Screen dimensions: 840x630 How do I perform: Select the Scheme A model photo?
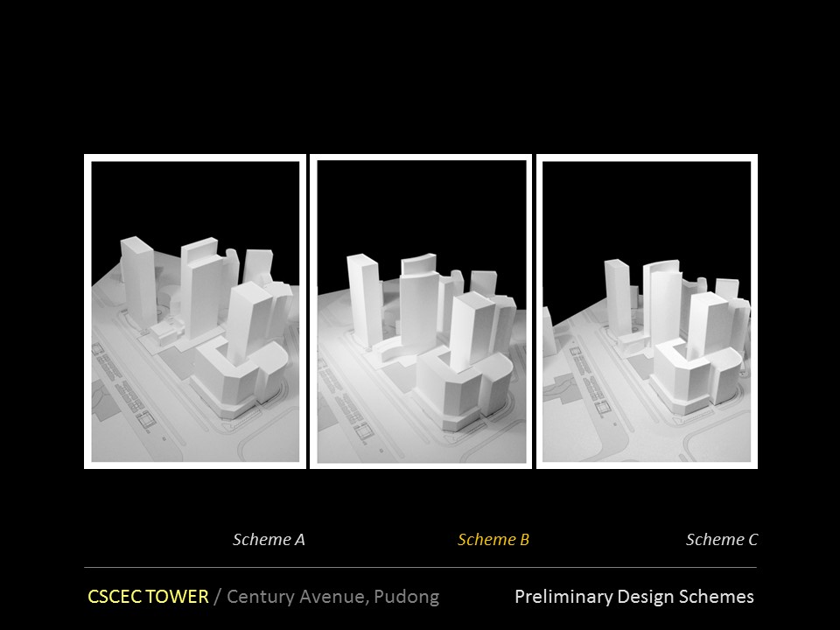(195, 311)
